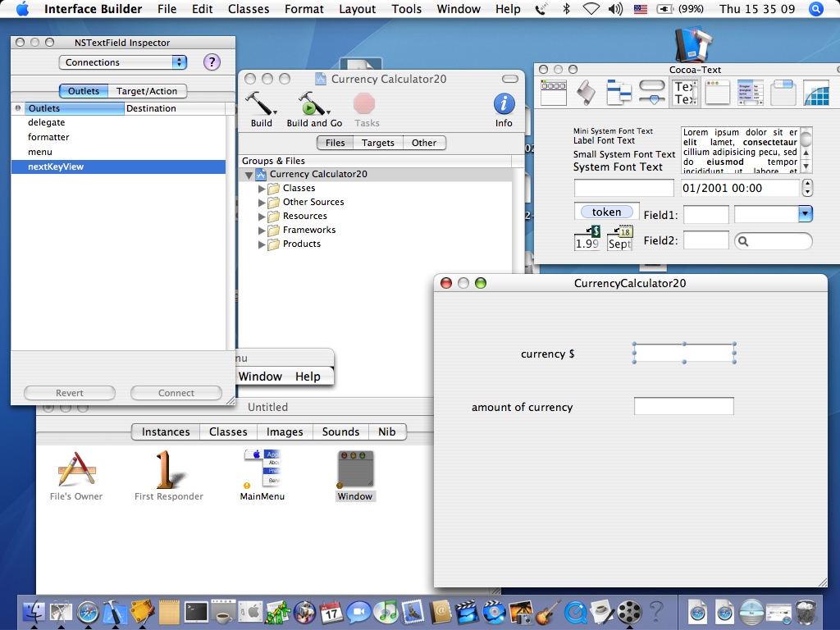
Task: Click the Revert button in inspector
Action: [x=70, y=393]
